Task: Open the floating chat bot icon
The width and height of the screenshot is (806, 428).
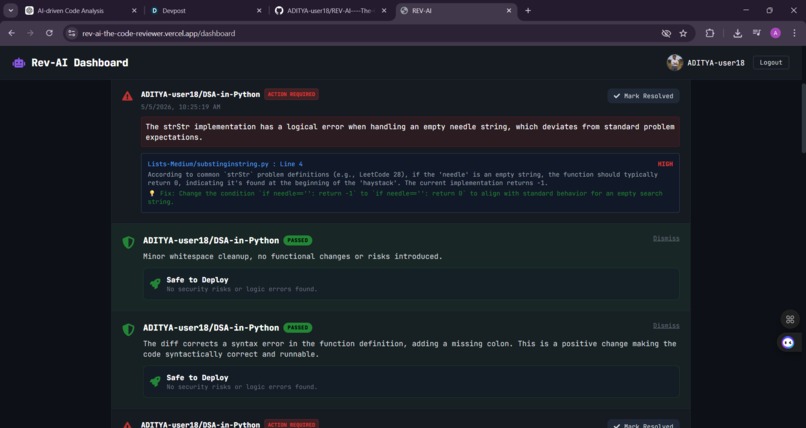Action: pyautogui.click(x=788, y=342)
